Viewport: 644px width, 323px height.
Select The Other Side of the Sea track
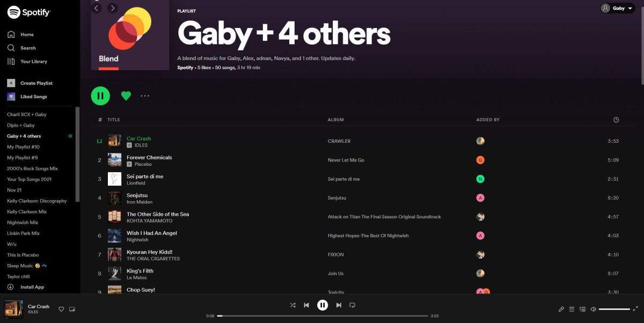(158, 214)
